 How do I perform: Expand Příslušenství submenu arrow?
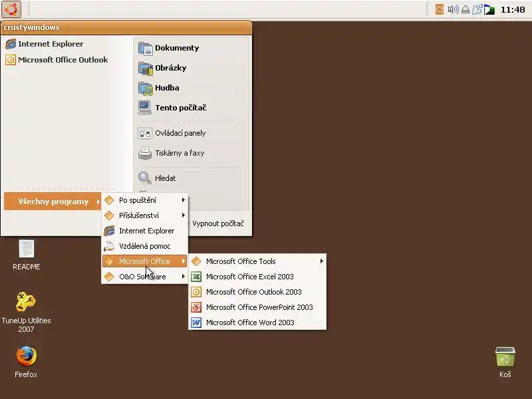(184, 215)
